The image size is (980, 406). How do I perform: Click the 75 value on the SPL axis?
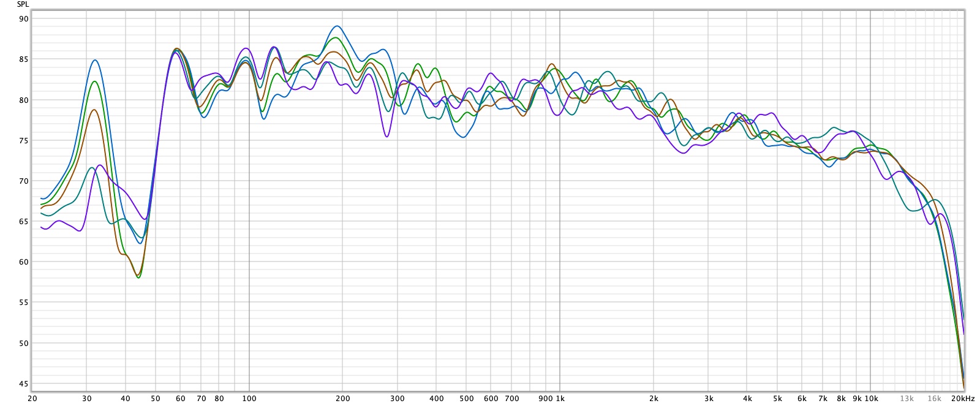(x=24, y=140)
